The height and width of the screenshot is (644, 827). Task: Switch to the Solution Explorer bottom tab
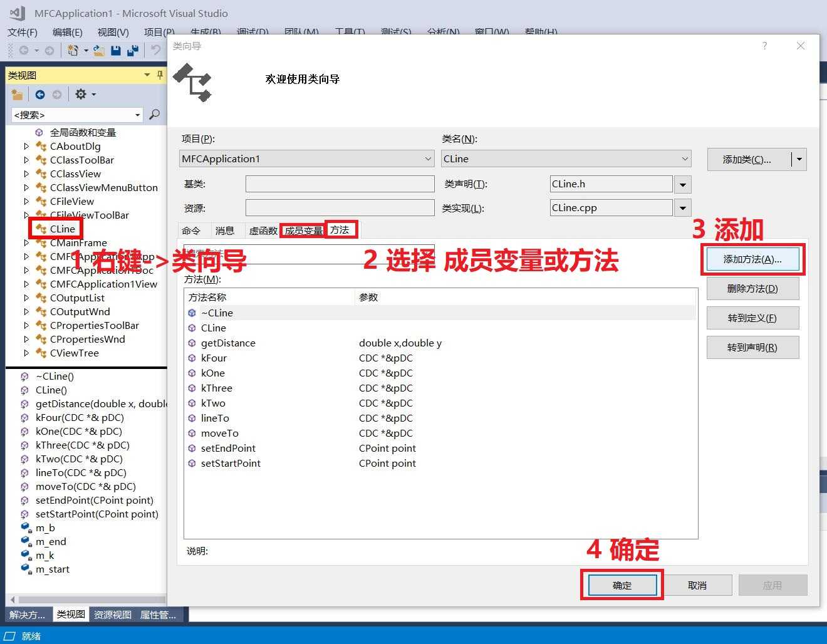[28, 615]
